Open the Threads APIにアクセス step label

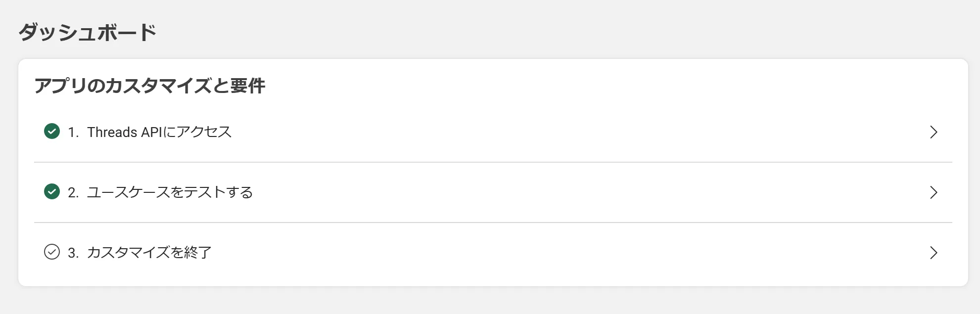[x=159, y=132]
